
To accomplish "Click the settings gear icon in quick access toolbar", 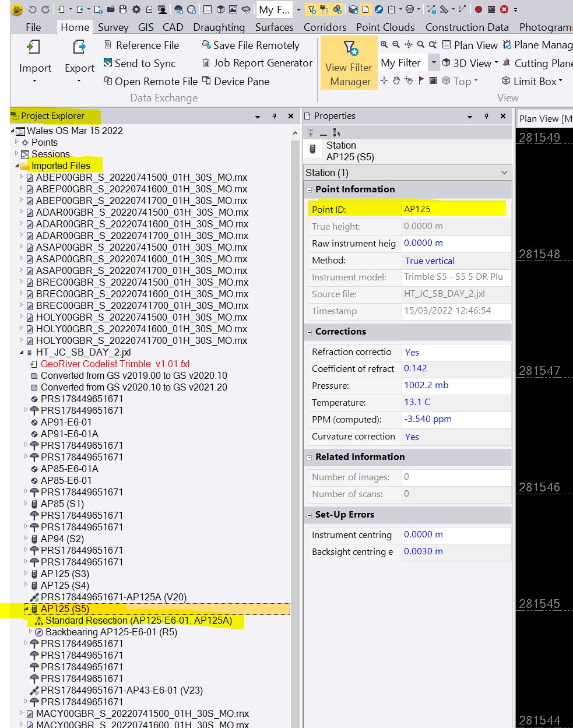I will pyautogui.click(x=136, y=9).
